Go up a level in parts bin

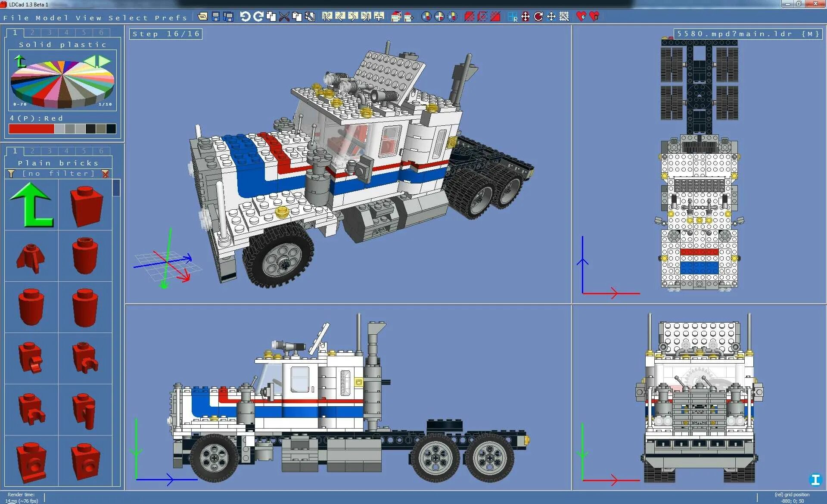31,205
